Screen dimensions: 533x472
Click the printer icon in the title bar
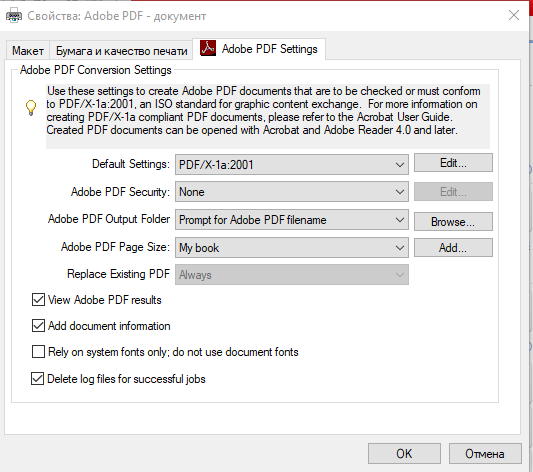(14, 16)
